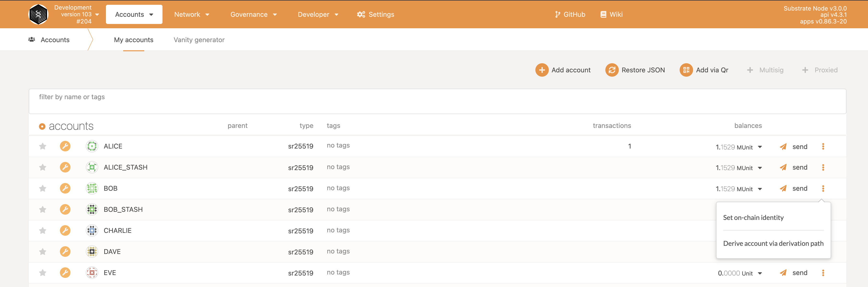Click CHARLIE's account identicon
This screenshot has height=287, width=868.
(x=92, y=230)
